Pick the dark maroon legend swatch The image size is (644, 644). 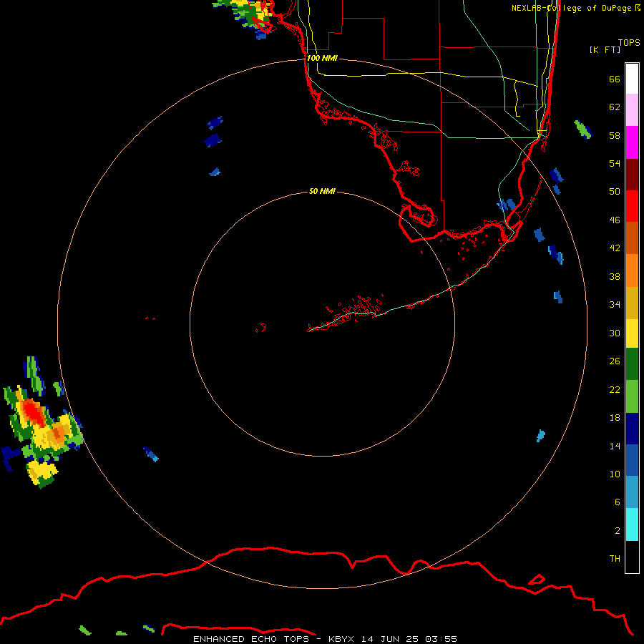pyautogui.click(x=632, y=174)
